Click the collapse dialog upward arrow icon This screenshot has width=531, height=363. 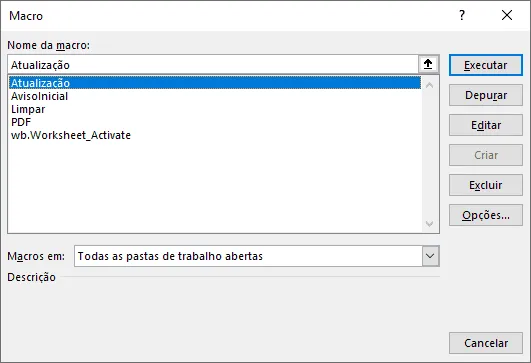coord(428,64)
